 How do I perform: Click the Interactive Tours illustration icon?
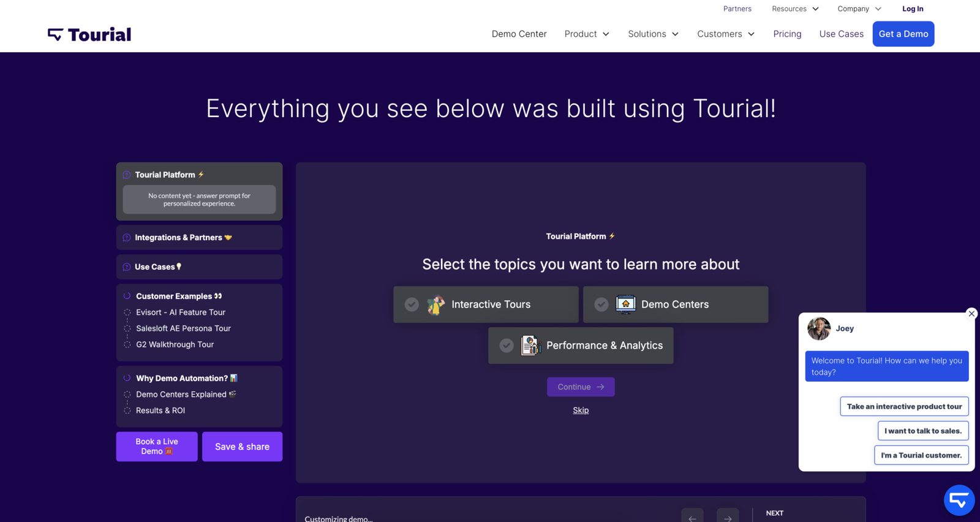coord(435,304)
